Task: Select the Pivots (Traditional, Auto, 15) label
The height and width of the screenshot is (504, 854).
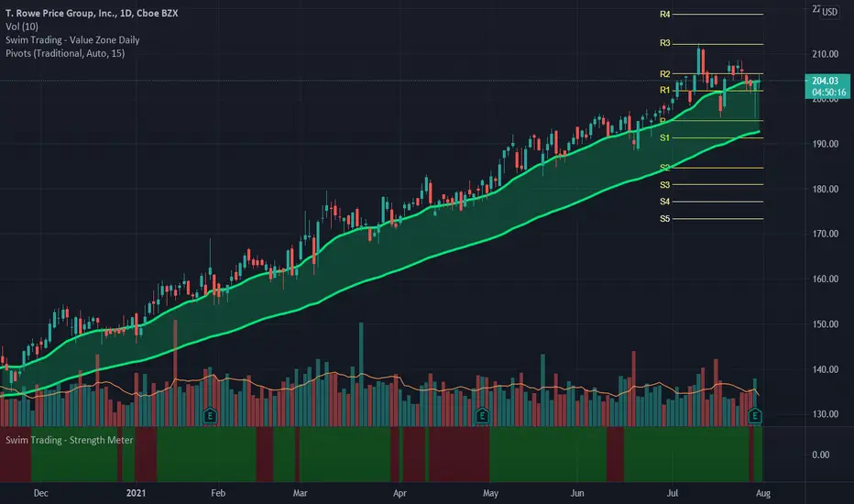Action: click(65, 53)
